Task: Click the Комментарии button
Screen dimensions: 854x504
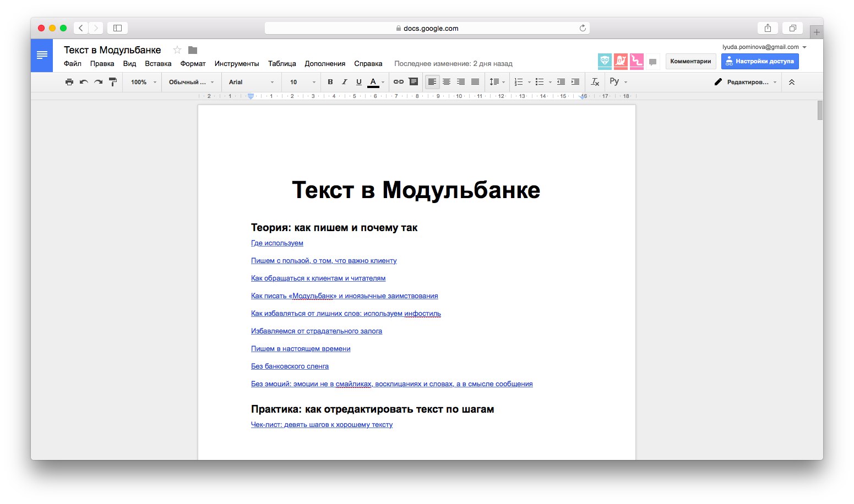Action: [x=690, y=61]
